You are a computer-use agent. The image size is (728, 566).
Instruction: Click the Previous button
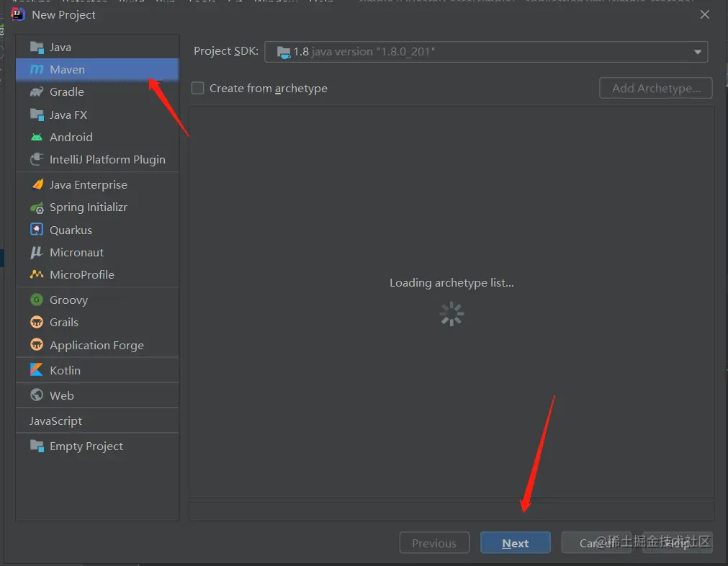pyautogui.click(x=434, y=543)
